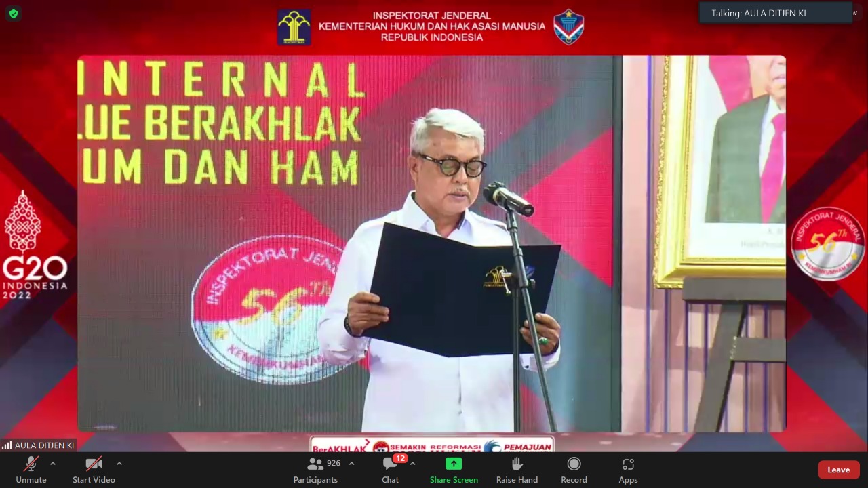Screen dimensions: 868x488
Task: Click the speaker's shared video feed
Action: (431, 244)
